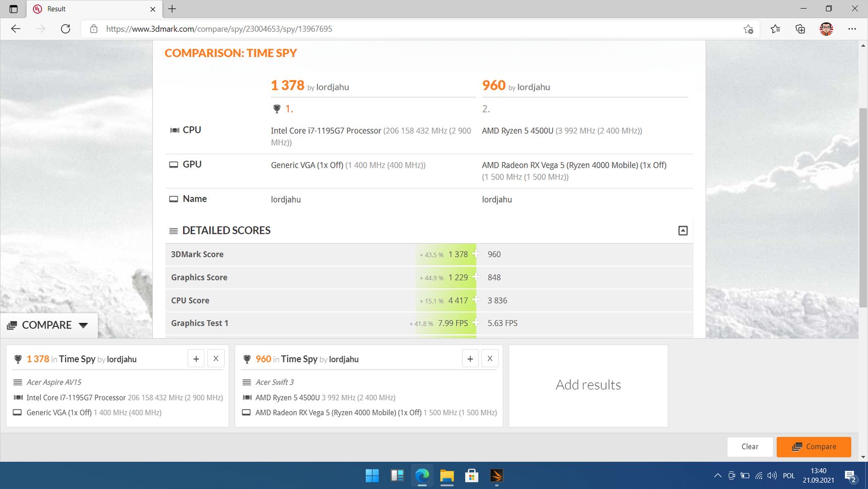Click the 960 result score heading
This screenshot has width=868, height=489.
(494, 85)
